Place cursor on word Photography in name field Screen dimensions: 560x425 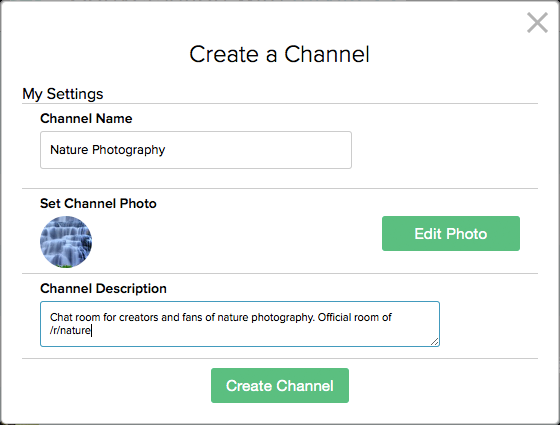point(129,150)
